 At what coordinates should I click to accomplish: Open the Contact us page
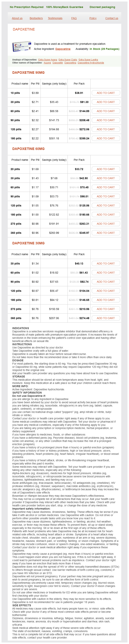tap(112, 18)
